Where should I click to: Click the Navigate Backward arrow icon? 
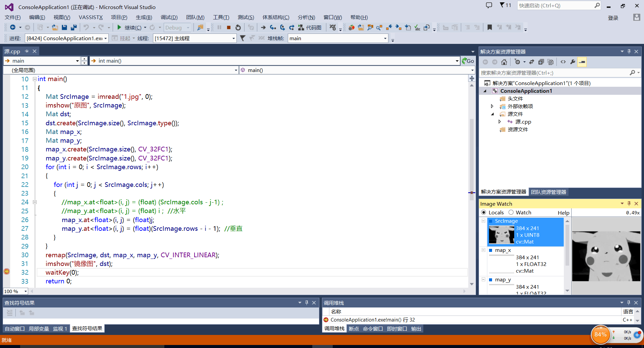click(x=13, y=27)
